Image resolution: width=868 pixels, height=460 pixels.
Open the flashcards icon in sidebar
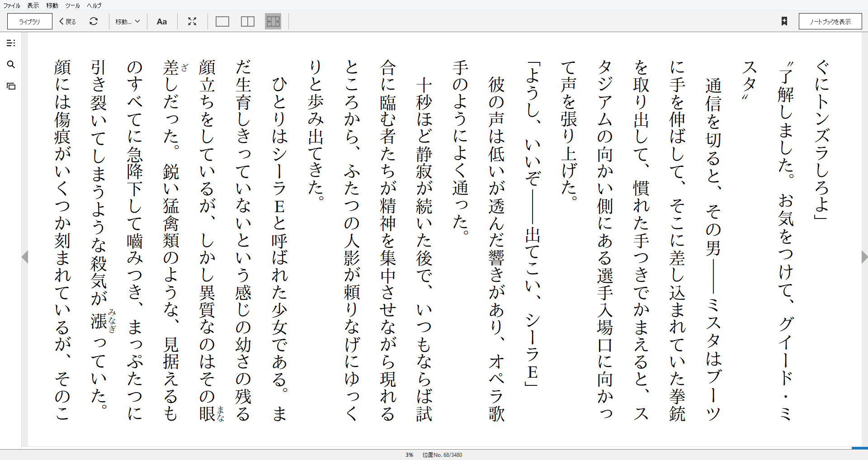(11, 86)
